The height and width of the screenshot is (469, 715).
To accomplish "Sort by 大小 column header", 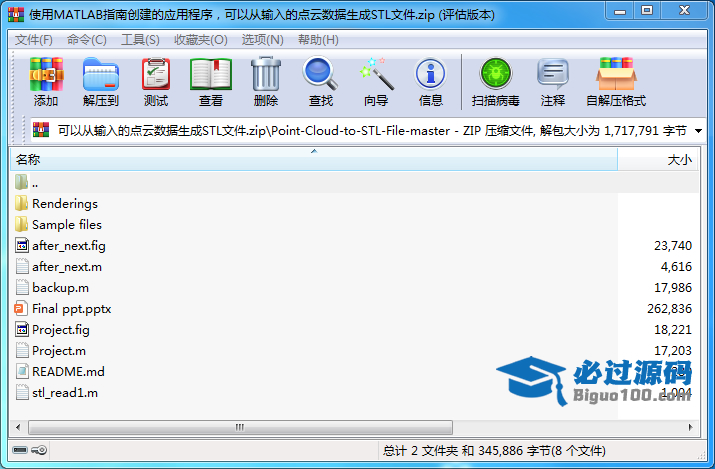I will click(x=658, y=160).
